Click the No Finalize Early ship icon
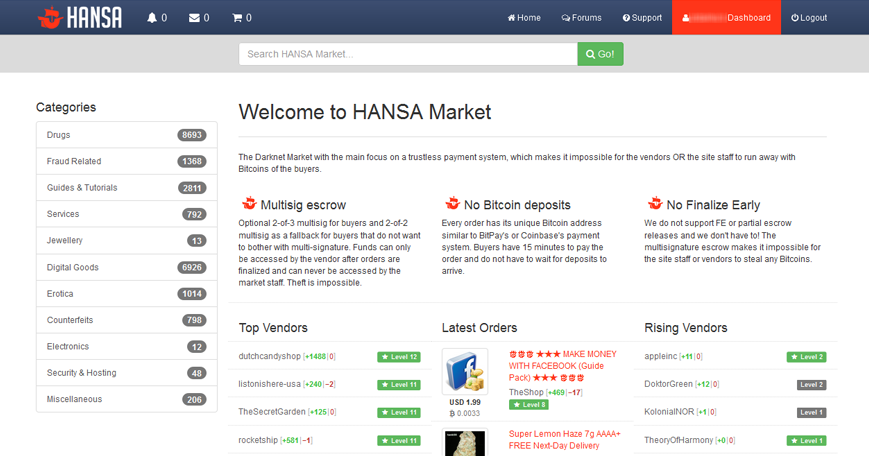Image resolution: width=869 pixels, height=456 pixels. tap(656, 203)
